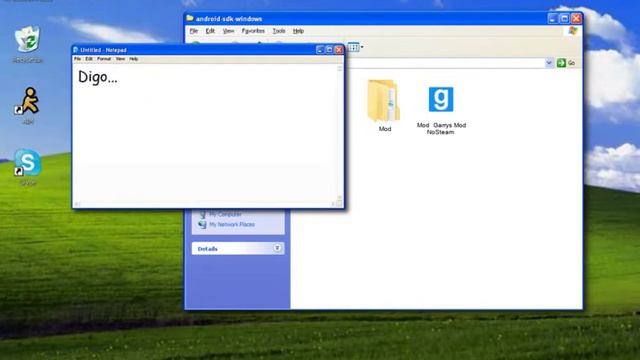Open the Views dropdown arrow in Explorer toolbar
This screenshot has width=640, height=360.
click(362, 47)
